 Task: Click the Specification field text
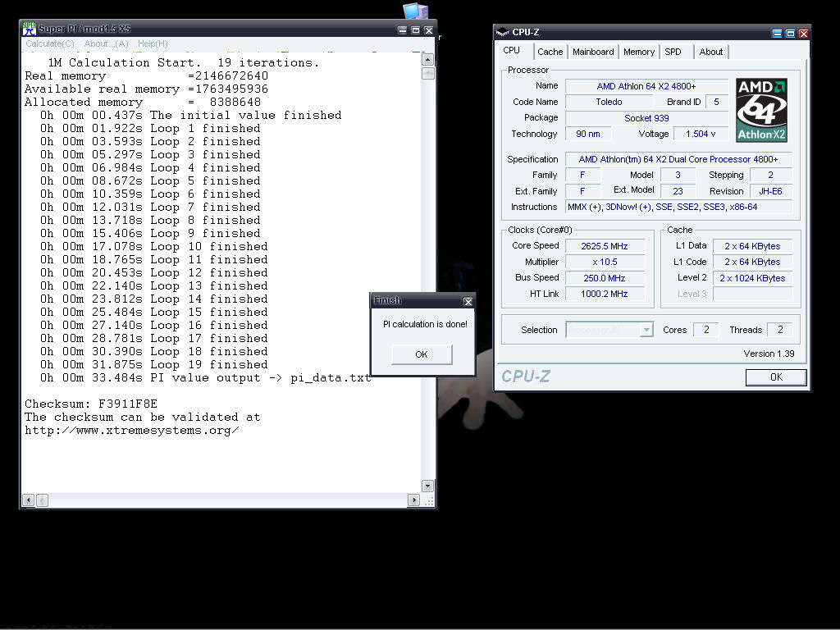[678, 159]
